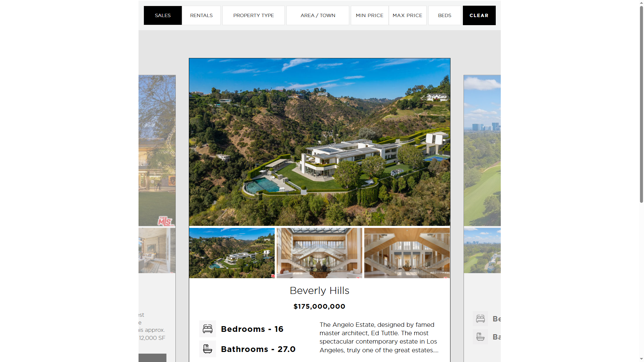Click the bathtub icon beside Bathrooms - 27.0

click(207, 349)
